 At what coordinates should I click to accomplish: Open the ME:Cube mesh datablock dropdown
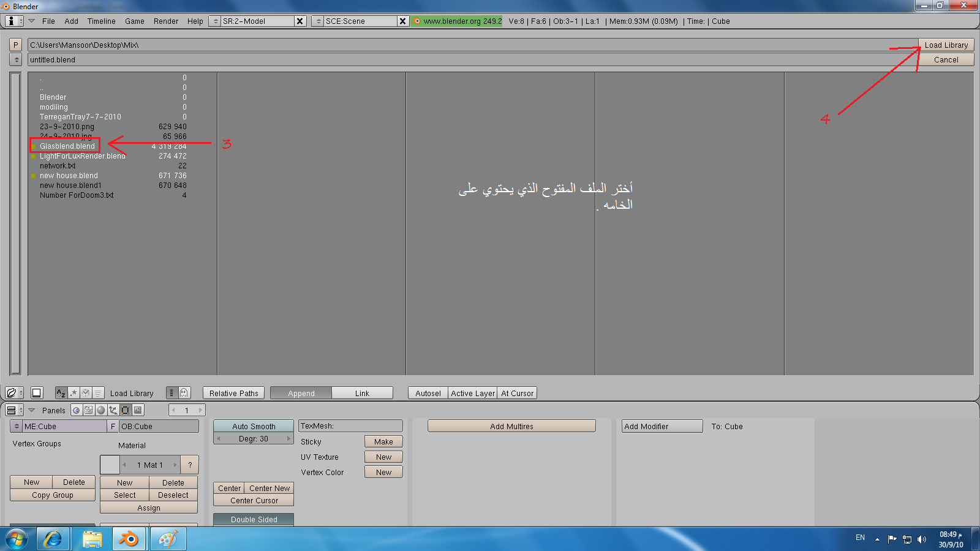point(17,426)
